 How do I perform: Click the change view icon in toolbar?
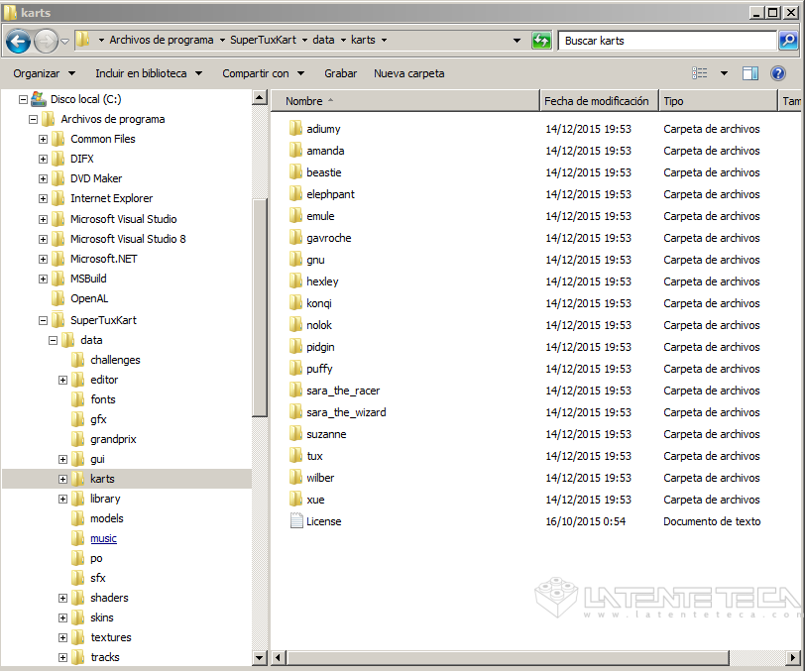(x=701, y=73)
